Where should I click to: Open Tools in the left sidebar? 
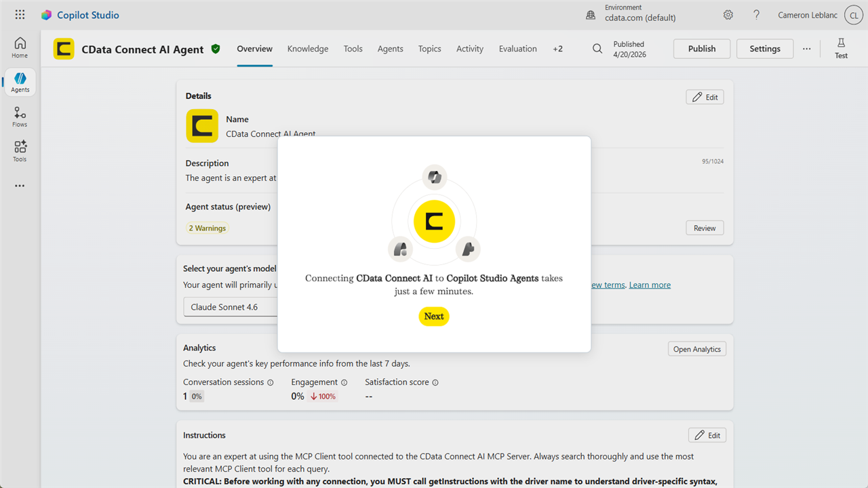click(20, 152)
